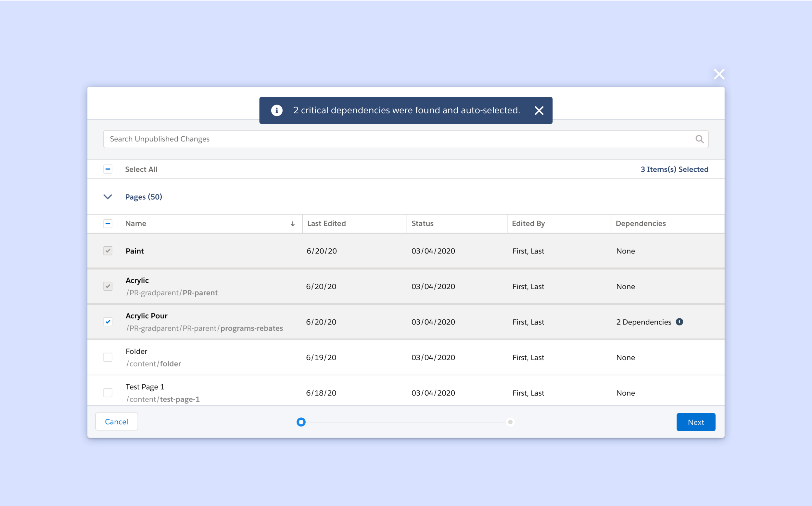Click the search magnifier icon
Image resolution: width=812 pixels, height=506 pixels.
click(699, 139)
